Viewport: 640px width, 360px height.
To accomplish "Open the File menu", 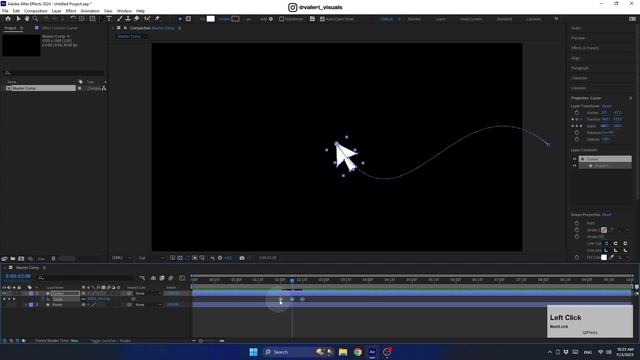I will tap(5, 11).
